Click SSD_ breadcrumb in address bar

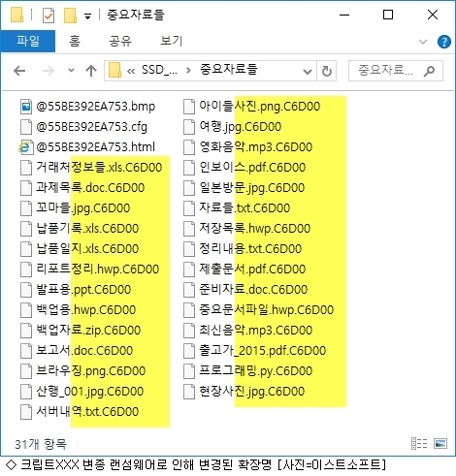pyautogui.click(x=159, y=70)
